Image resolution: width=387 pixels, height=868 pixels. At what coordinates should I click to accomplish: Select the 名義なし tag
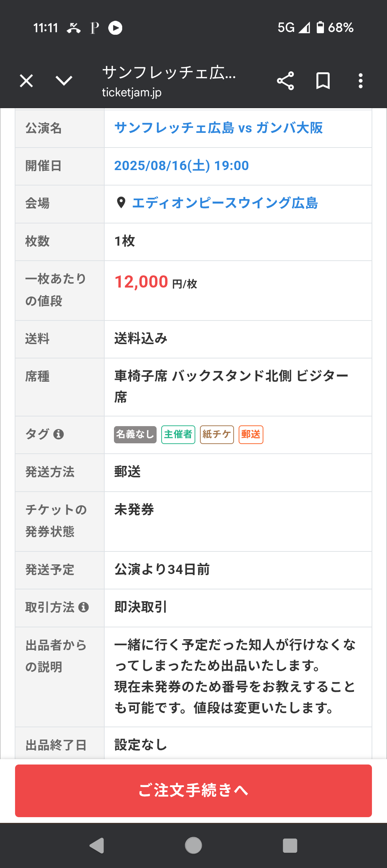click(135, 435)
